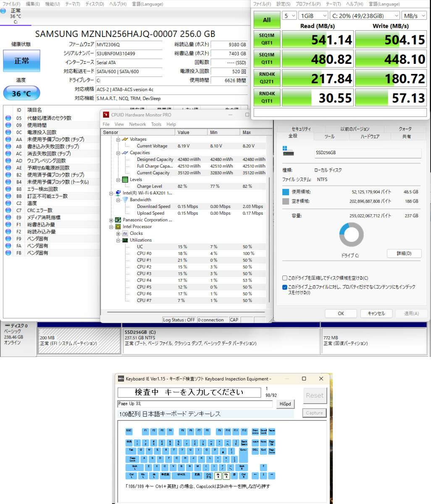This screenshot has height=504, width=431.
Task: Click the status orb of 総読み込み量 row F2
Action: coord(8,231)
